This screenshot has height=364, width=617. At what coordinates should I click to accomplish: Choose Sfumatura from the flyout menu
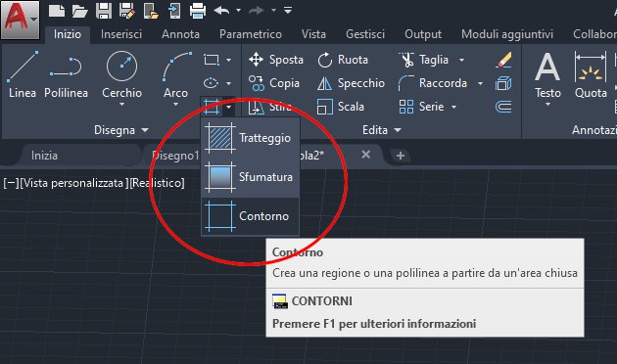click(x=251, y=177)
